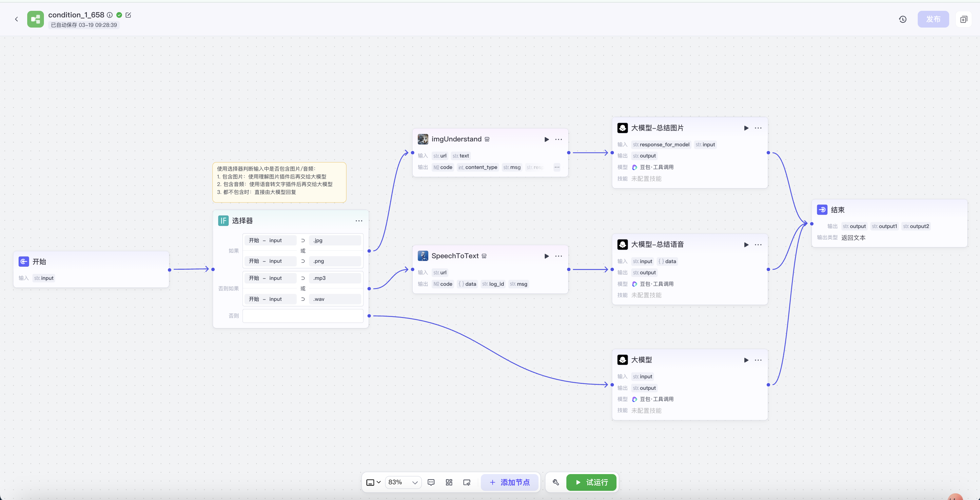Viewport: 980px width, 500px height.
Task: Open interaction mode dropdown in bottom toolbar
Action: (x=373, y=482)
